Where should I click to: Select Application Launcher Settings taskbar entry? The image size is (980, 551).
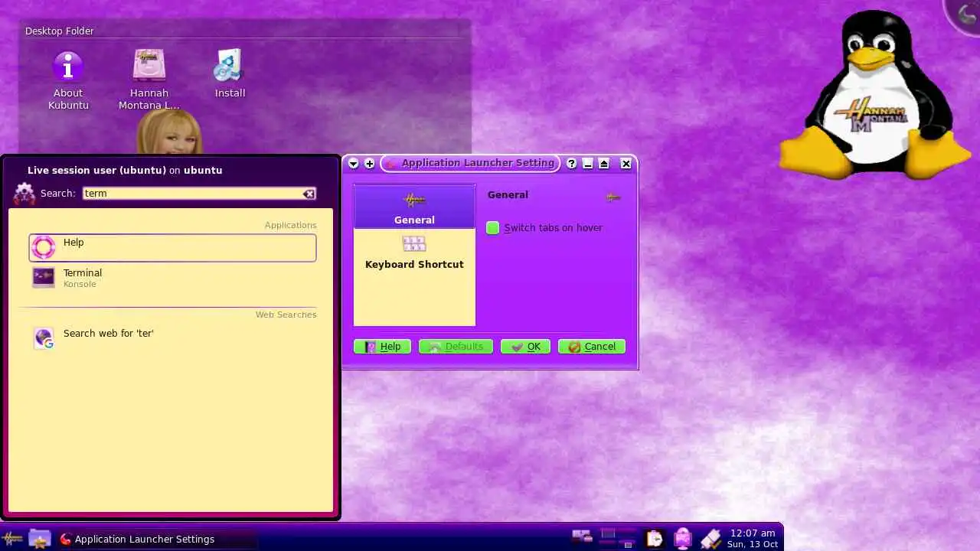click(x=157, y=539)
